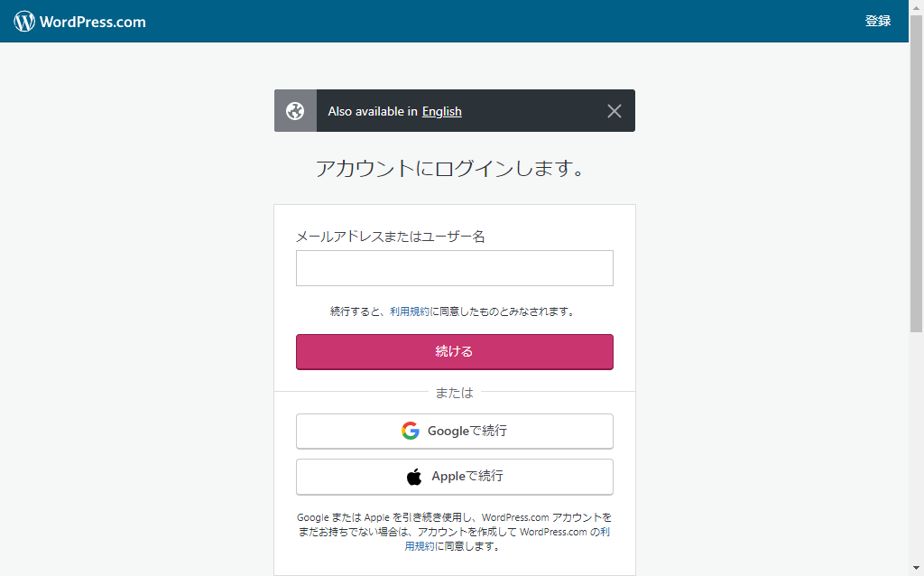This screenshot has height=576, width=924.
Task: Dismiss the language notice with X
Action: click(614, 111)
